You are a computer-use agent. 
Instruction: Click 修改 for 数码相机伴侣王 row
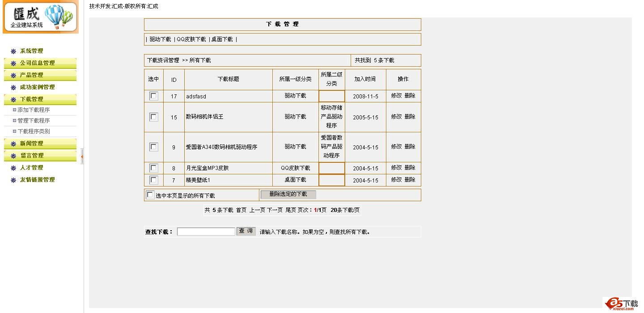point(396,117)
